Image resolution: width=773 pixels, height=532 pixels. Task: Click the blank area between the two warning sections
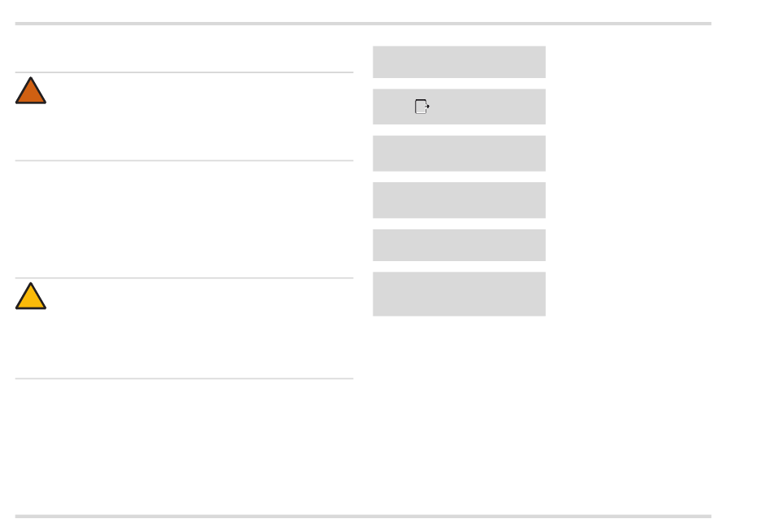pos(184,220)
